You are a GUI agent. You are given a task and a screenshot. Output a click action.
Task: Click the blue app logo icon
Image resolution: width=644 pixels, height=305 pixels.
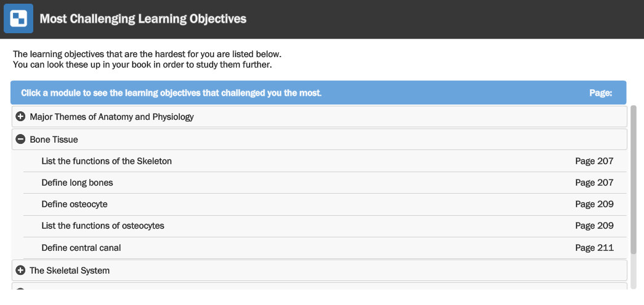pos(18,18)
